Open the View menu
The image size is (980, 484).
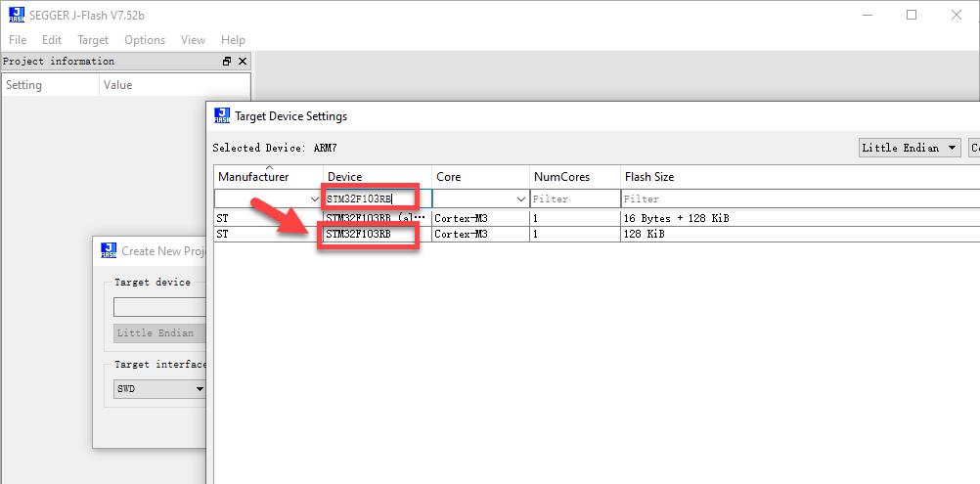(x=193, y=40)
